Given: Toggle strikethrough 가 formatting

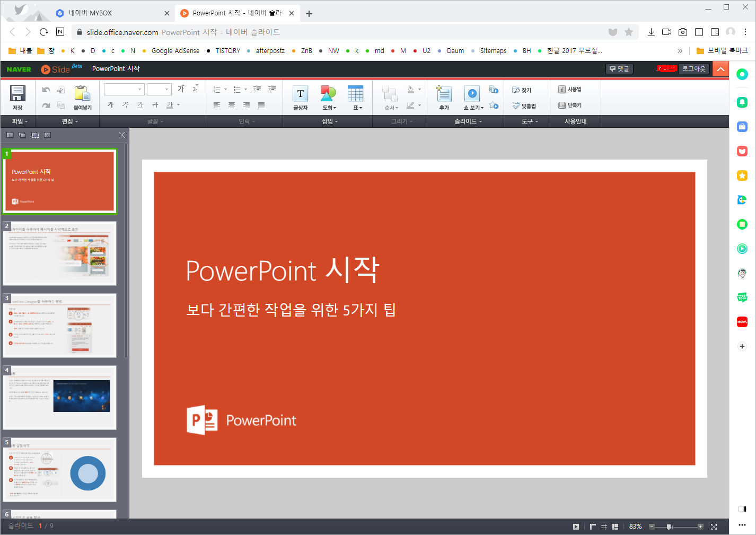Looking at the screenshot, I should point(155,104).
